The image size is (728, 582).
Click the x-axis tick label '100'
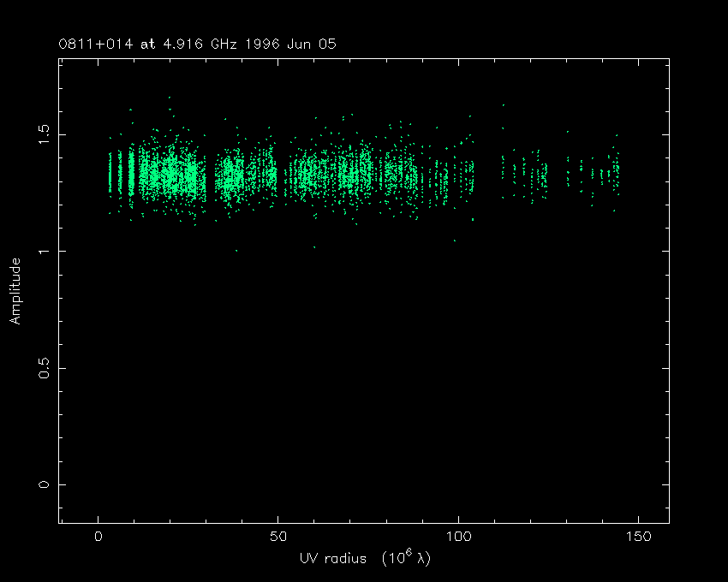point(458,537)
